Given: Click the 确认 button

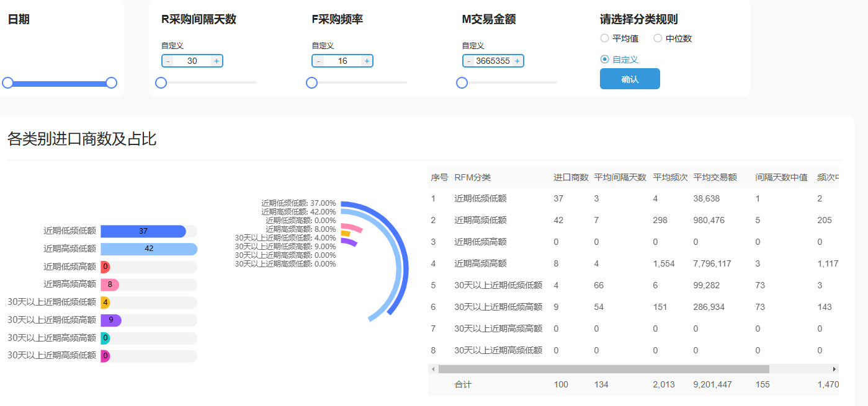Looking at the screenshot, I should click(630, 79).
